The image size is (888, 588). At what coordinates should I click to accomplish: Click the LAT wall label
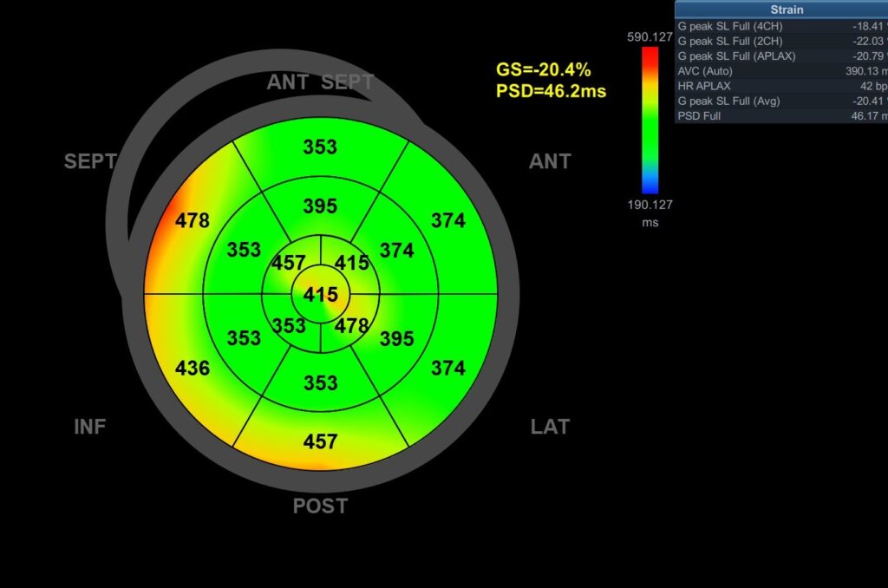point(550,427)
